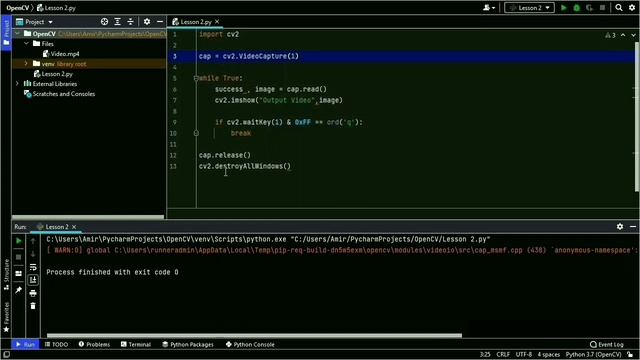Collapse the Files folder
Viewport: 640px width, 360px height.
click(x=27, y=43)
